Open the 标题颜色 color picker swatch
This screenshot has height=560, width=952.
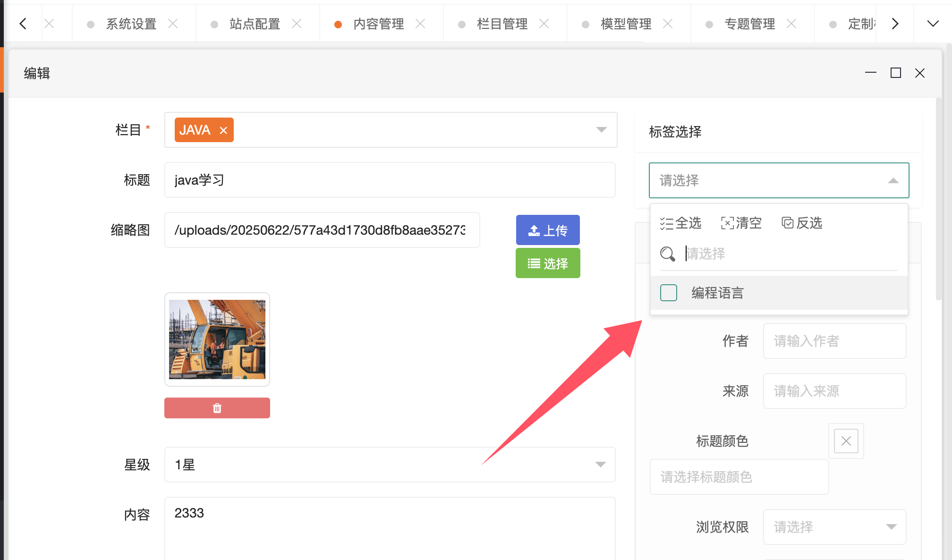coord(846,441)
